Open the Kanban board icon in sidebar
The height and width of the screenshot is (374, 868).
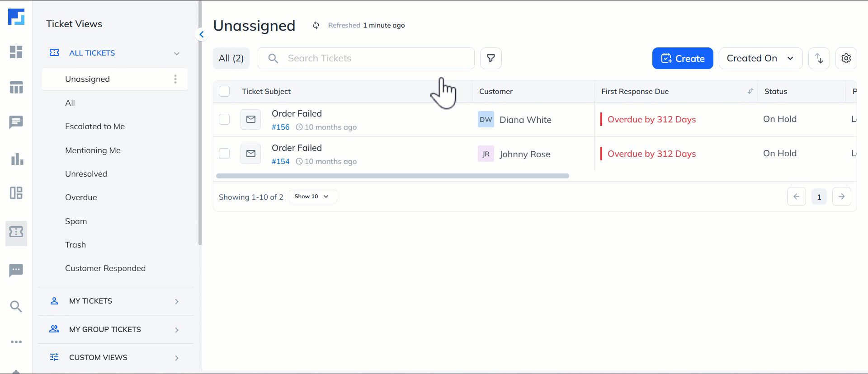[x=16, y=193]
